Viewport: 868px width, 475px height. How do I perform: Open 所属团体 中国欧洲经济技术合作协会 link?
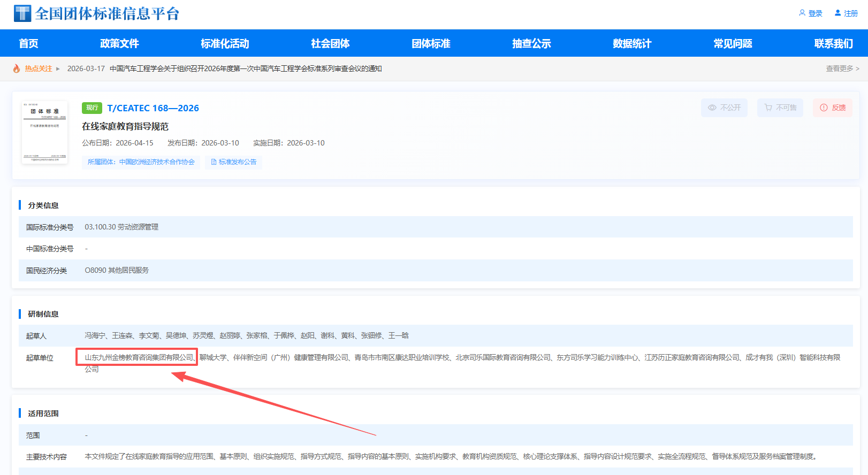pos(141,162)
